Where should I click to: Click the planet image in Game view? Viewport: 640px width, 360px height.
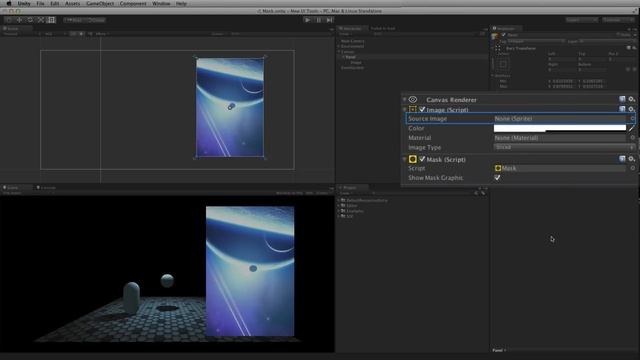click(x=250, y=271)
